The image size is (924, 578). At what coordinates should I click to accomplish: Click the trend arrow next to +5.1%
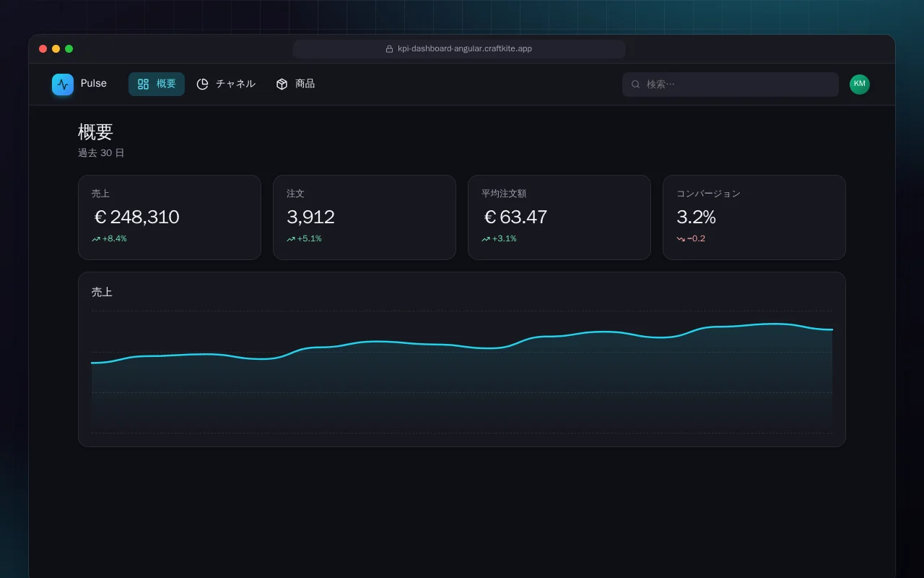click(x=291, y=239)
